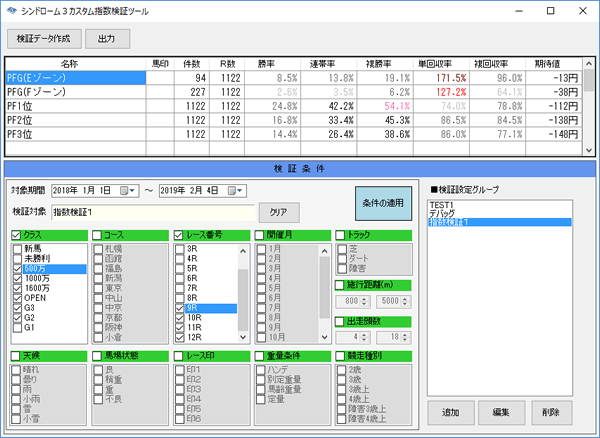Select 指数検証1 in group list
The width and height of the screenshot is (600, 438).
[x=500, y=222]
